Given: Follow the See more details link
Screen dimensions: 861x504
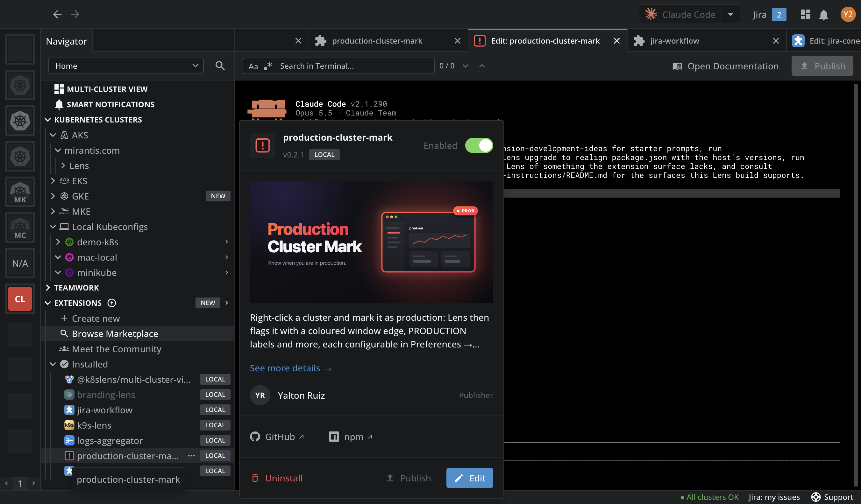Looking at the screenshot, I should (290, 368).
